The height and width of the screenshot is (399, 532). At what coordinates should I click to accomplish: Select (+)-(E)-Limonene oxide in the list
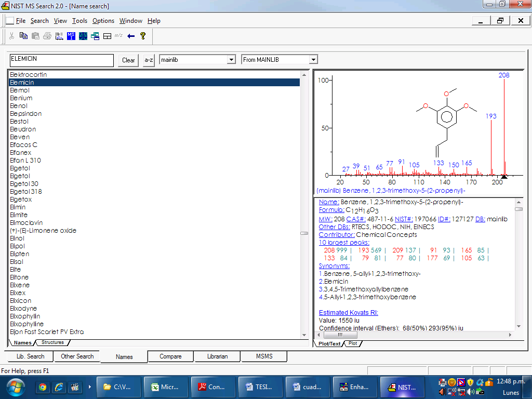[43, 230]
